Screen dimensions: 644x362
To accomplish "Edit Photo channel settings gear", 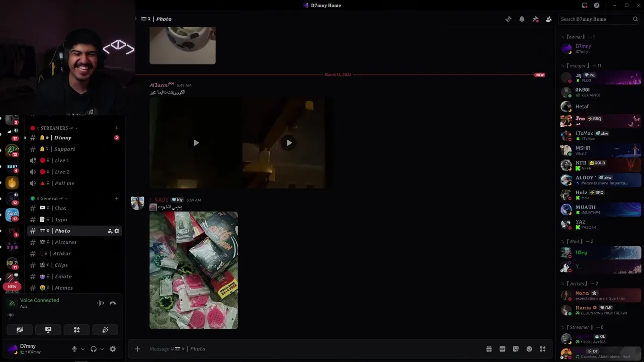I will [x=117, y=231].
